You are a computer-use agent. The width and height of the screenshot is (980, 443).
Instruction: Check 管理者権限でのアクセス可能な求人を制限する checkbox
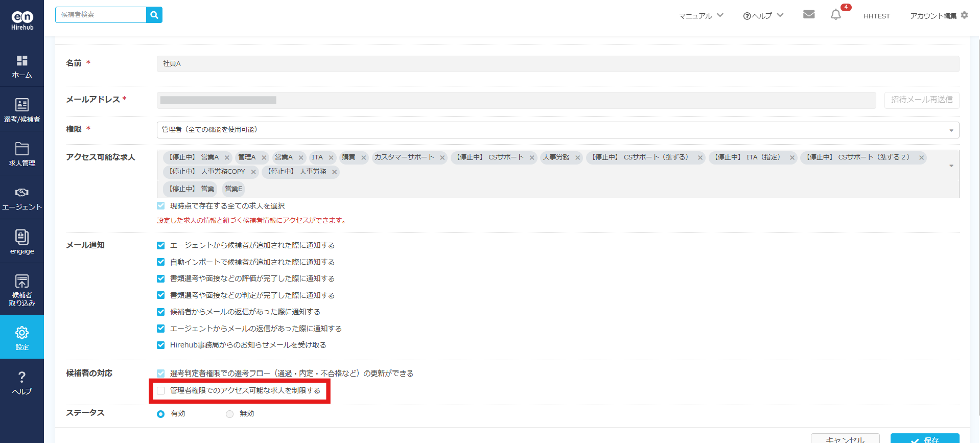coord(161,391)
